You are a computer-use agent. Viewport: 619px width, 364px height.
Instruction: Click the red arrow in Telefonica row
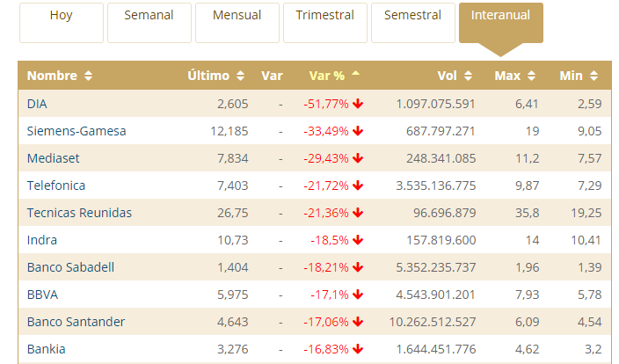pyautogui.click(x=358, y=186)
